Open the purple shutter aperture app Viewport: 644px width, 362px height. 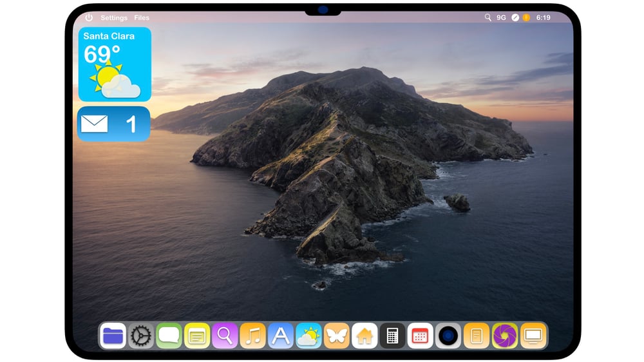point(505,336)
